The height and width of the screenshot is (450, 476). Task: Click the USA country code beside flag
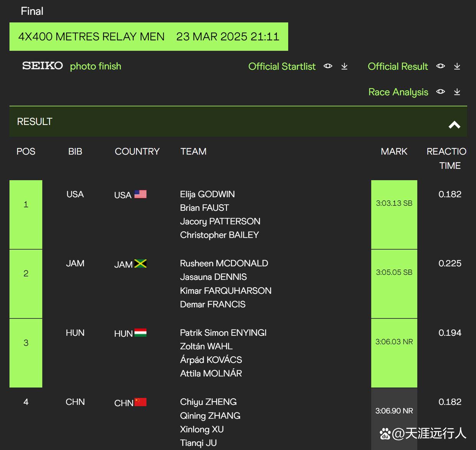[123, 195]
